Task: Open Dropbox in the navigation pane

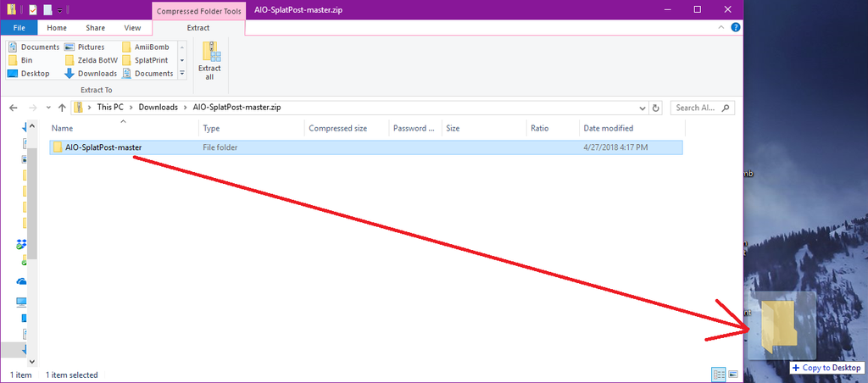Action: tap(22, 244)
